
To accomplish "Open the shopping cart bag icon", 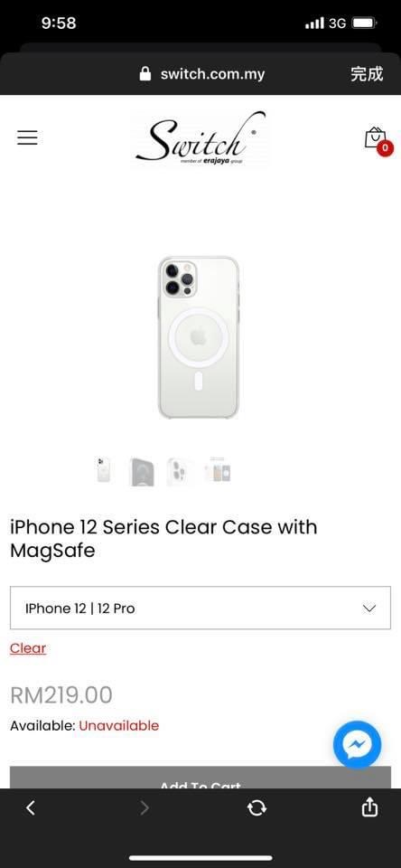I will click(x=375, y=137).
